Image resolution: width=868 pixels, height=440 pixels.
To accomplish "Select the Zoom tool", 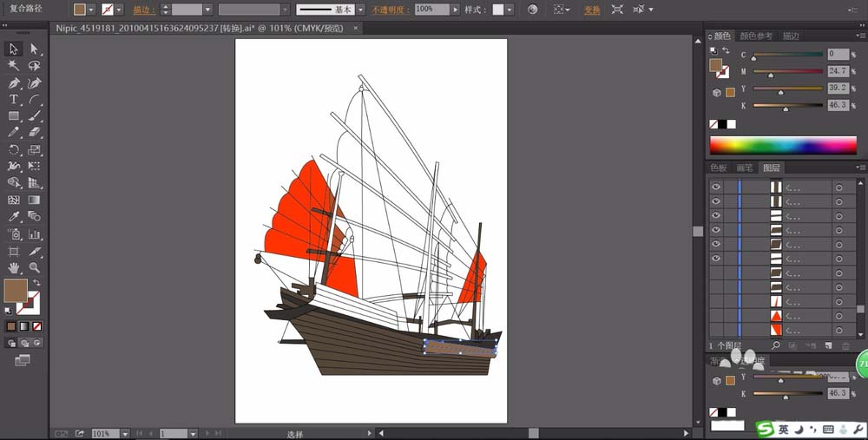I will [35, 268].
